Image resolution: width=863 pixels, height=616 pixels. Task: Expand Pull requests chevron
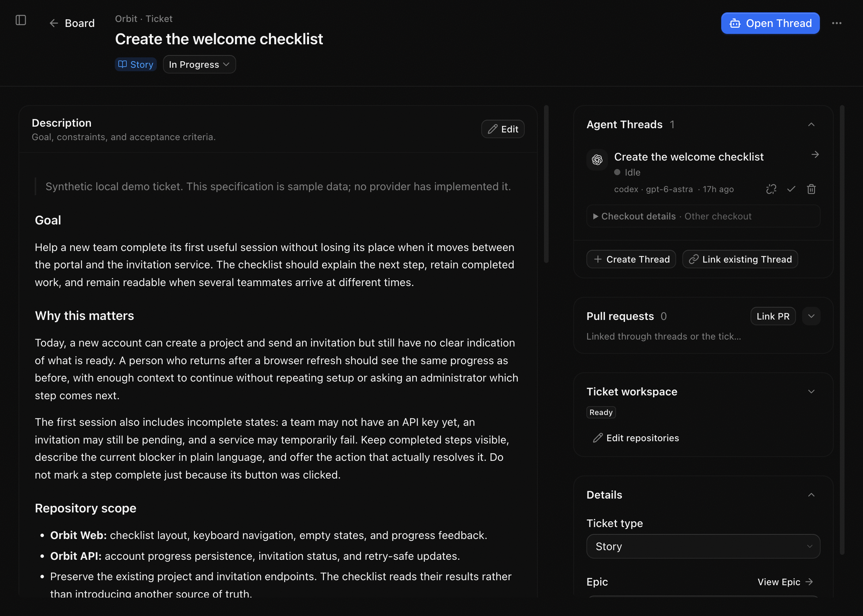coord(811,316)
